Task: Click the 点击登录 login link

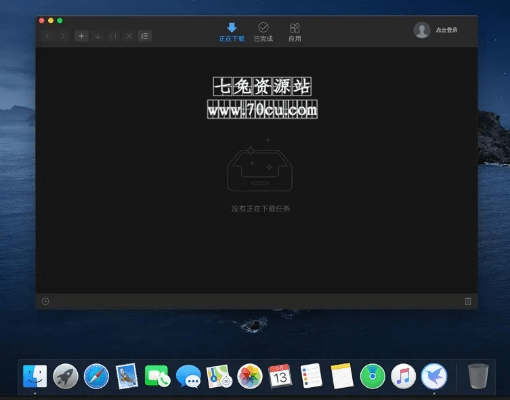Action: [447, 30]
